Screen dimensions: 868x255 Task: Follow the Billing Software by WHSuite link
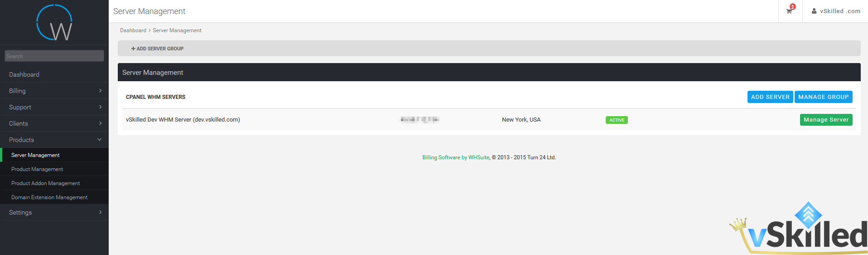[456, 157]
